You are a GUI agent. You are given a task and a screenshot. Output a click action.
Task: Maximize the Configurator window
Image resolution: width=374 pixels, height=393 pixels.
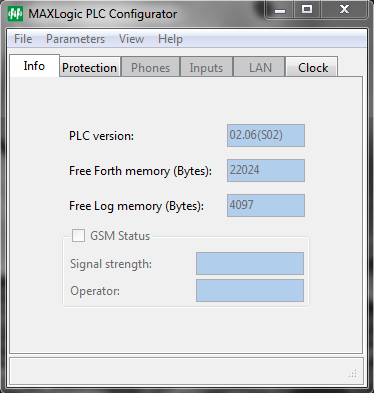pyautogui.click(x=307, y=10)
